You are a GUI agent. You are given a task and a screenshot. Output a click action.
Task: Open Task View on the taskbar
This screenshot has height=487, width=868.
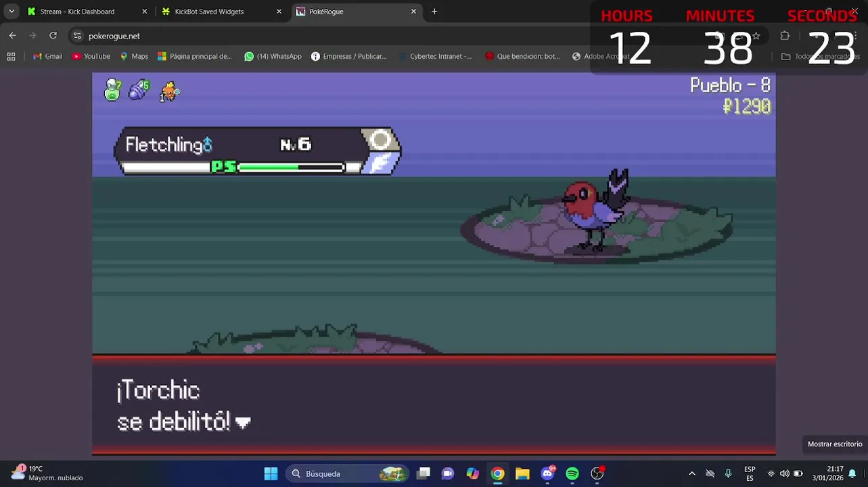(x=424, y=473)
